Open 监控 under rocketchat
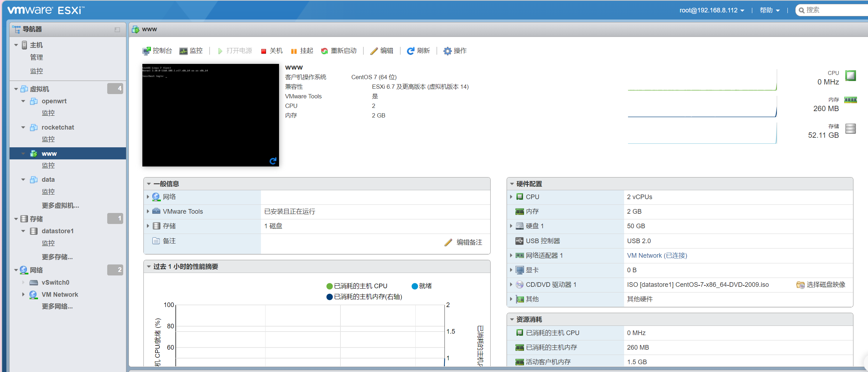 point(48,139)
